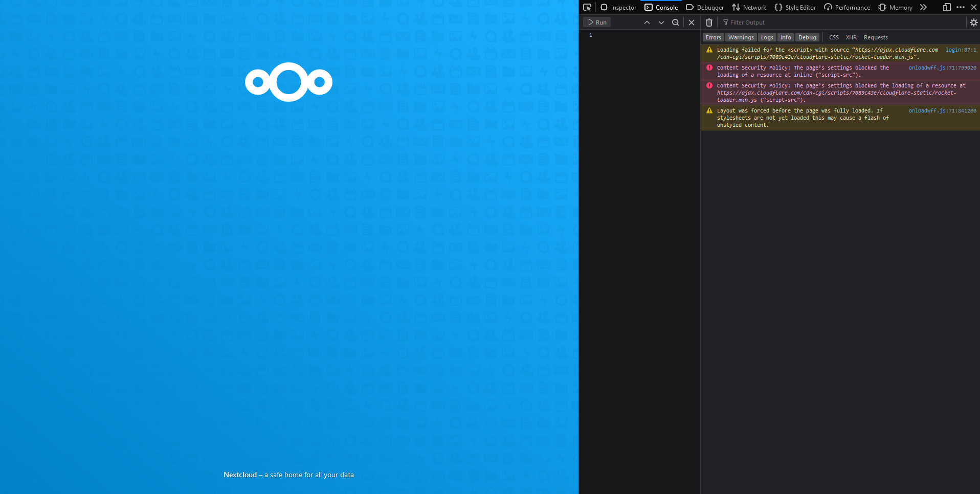Go to previous expression arrow

click(647, 23)
